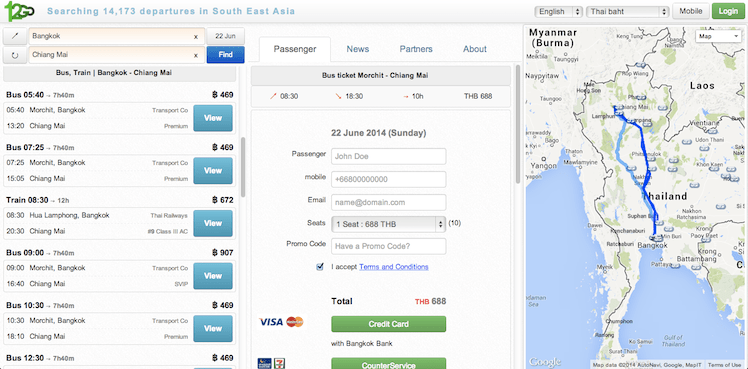Click the Thai Railways operator label

tap(169, 215)
